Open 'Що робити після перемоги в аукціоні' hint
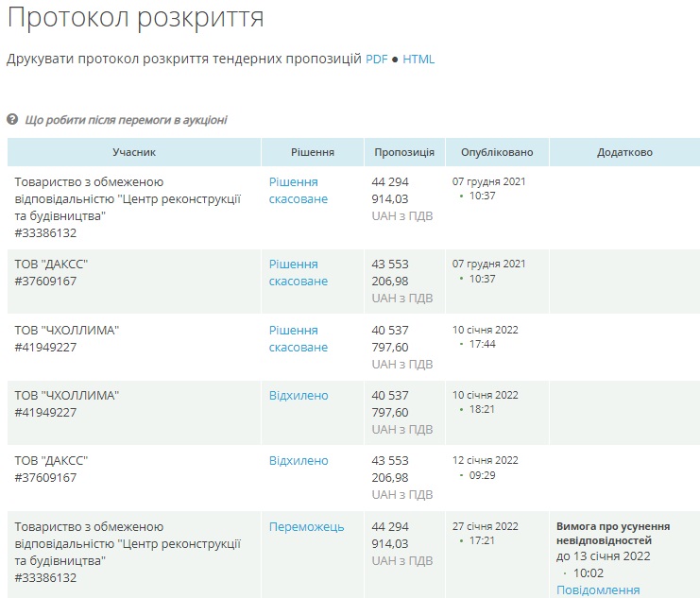This screenshot has width=700, height=598. [x=126, y=120]
